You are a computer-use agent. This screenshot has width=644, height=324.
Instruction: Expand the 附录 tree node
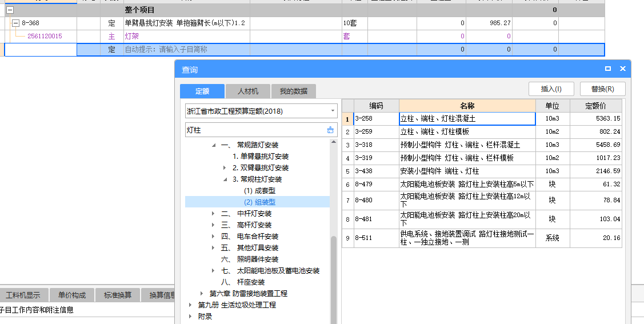tap(190, 317)
